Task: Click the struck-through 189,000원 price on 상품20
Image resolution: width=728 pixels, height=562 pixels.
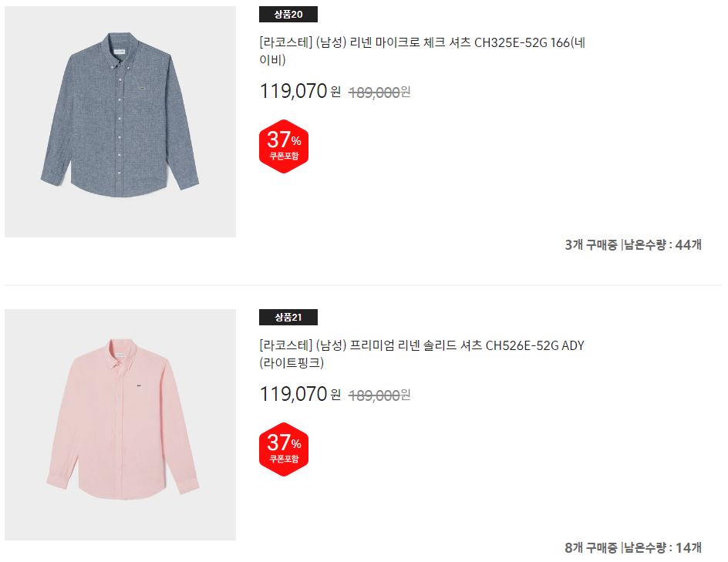Action: (379, 93)
